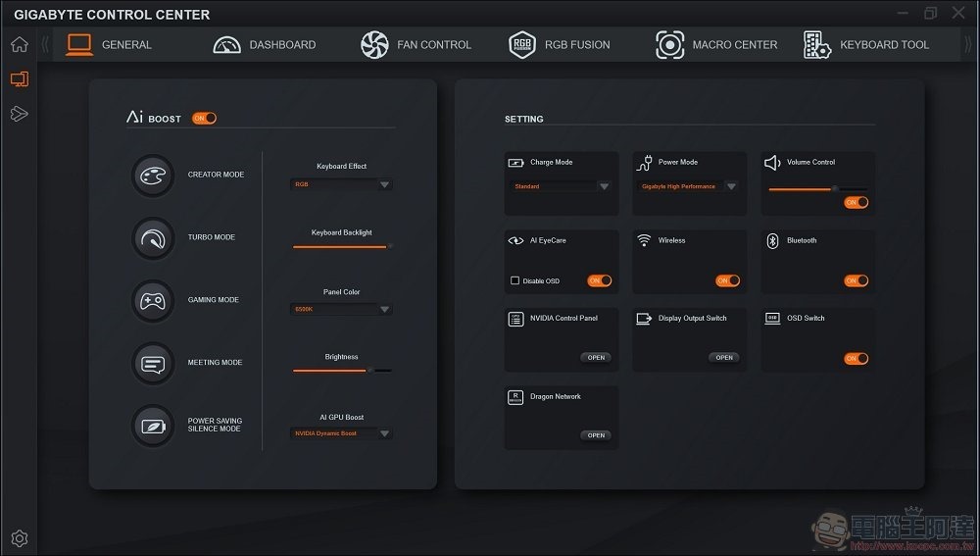Click the AI EyeCare eye icon
The image size is (980, 556).
pyautogui.click(x=515, y=241)
